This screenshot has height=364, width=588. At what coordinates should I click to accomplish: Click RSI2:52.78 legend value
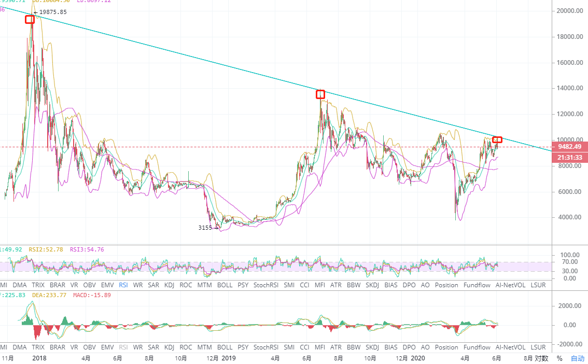coord(46,249)
